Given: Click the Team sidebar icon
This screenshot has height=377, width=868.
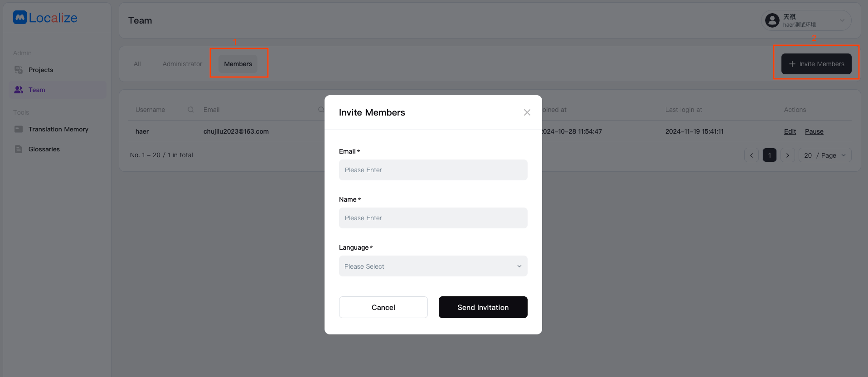Looking at the screenshot, I should (x=19, y=90).
